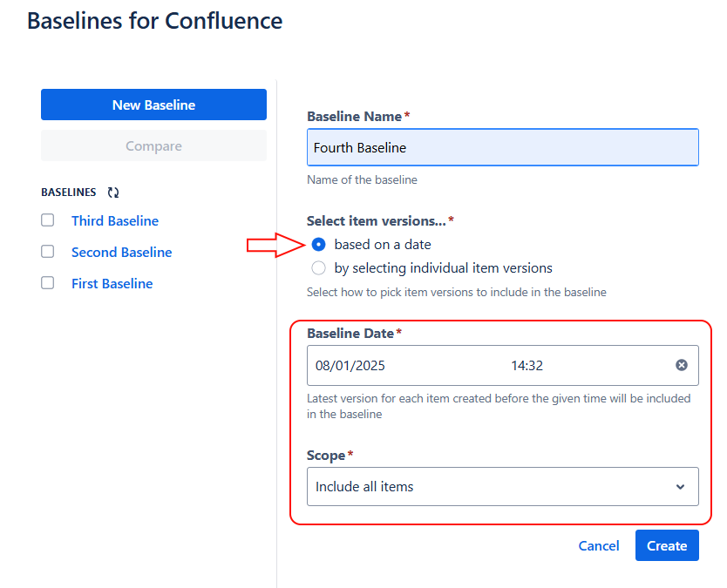Click the date value 08/01/2025
This screenshot has height=588, width=727.
click(x=350, y=365)
